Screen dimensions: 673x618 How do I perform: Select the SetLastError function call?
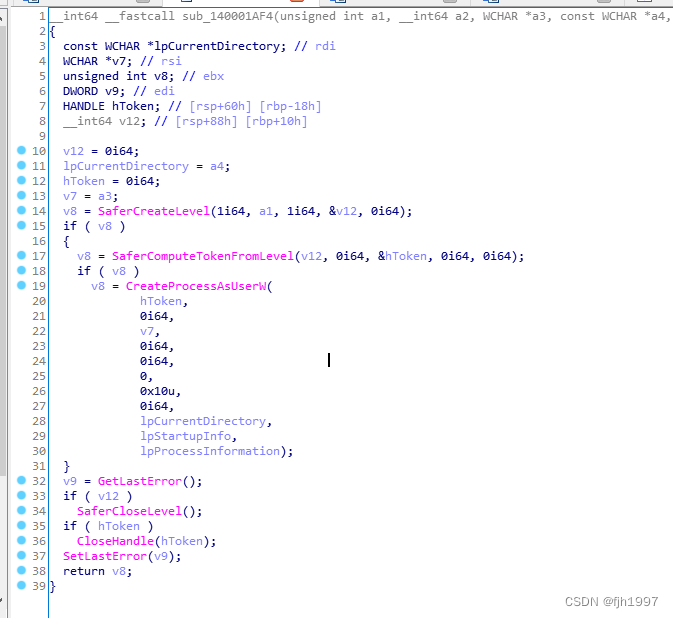tap(105, 556)
